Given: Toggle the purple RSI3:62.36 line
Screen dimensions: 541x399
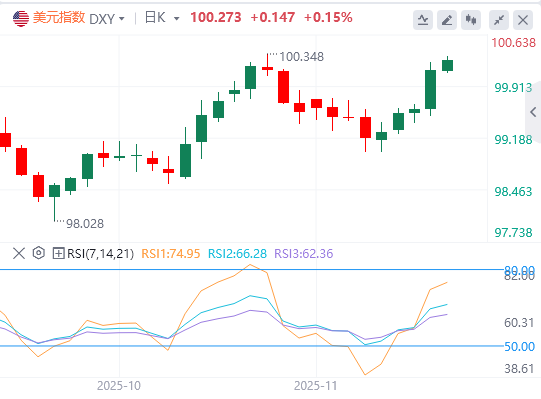Looking at the screenshot, I should pos(304,254).
